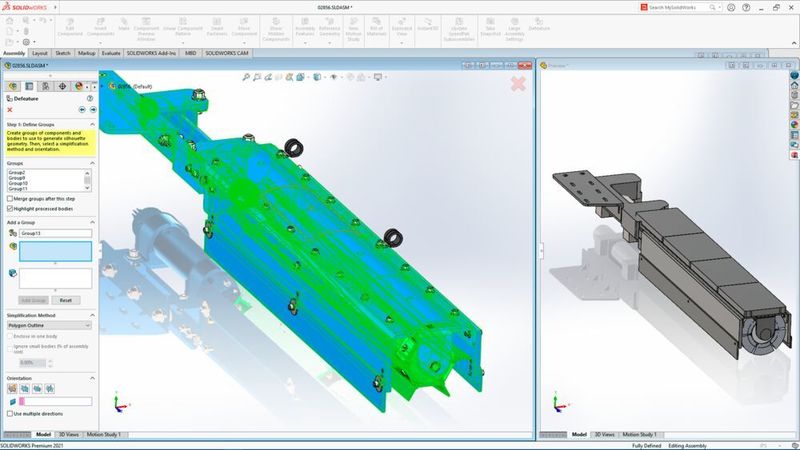The image size is (800, 450).
Task: Open Design Library in the task pane
Action: [x=794, y=95]
